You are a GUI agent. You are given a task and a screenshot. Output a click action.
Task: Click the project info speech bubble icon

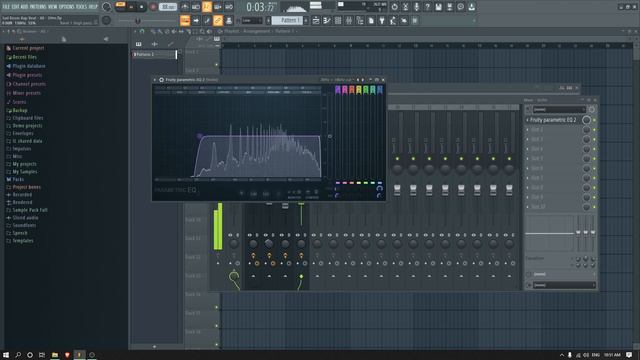pyautogui.click(x=460, y=7)
